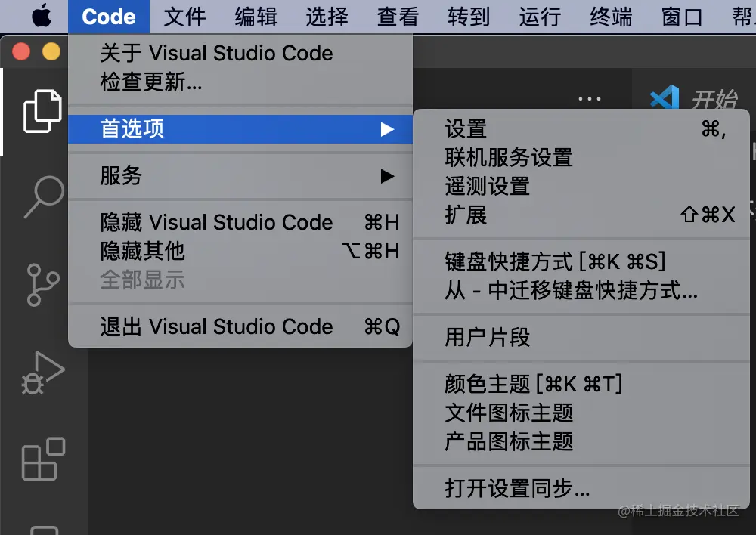Open the Apple menu
Screen dimensions: 756x535
[x=42, y=16]
